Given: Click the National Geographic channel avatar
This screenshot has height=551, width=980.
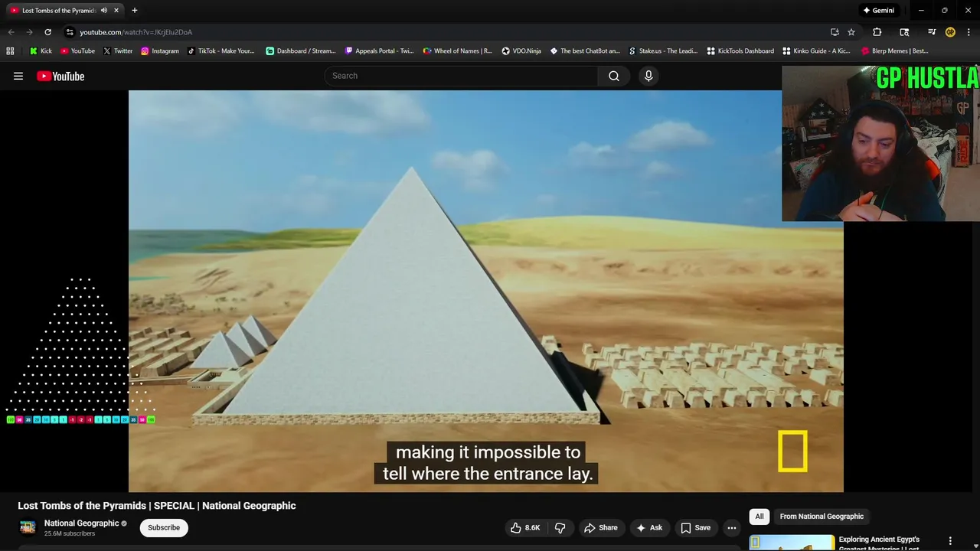Looking at the screenshot, I should coord(28,527).
